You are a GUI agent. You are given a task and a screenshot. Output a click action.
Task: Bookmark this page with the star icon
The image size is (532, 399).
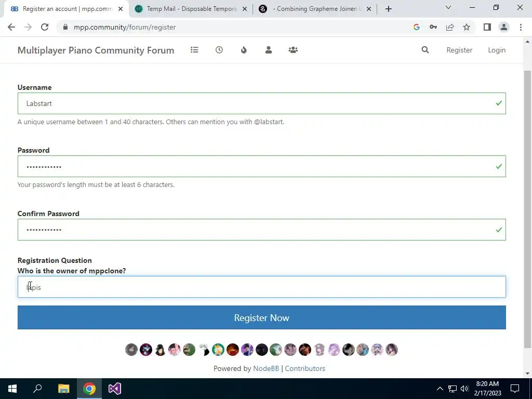(467, 27)
